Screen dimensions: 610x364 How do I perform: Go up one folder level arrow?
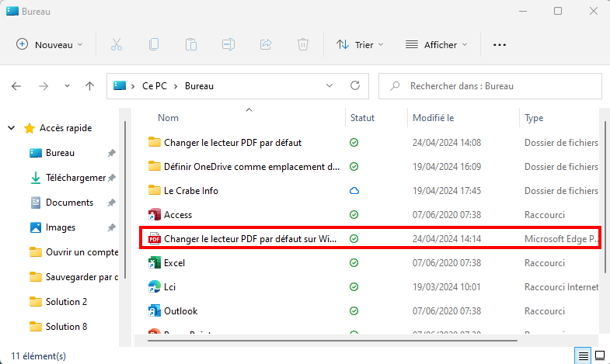point(90,86)
